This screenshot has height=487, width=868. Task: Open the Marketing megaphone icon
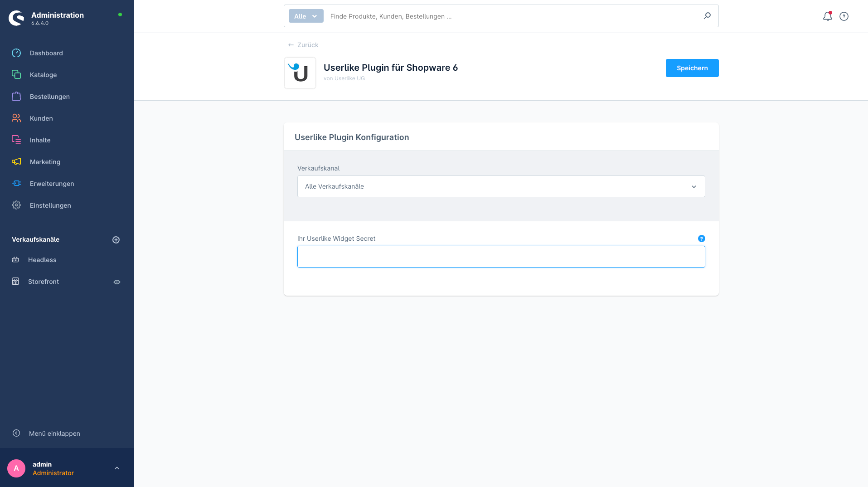[16, 162]
